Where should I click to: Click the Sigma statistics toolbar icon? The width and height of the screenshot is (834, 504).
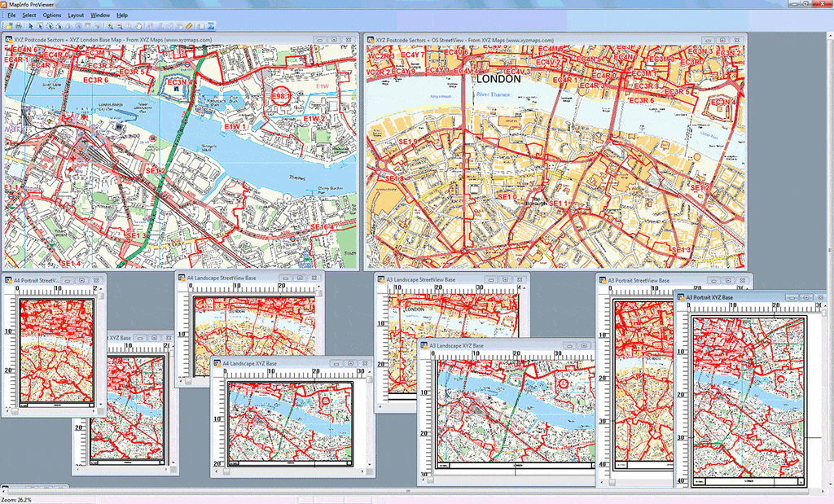[x=211, y=26]
